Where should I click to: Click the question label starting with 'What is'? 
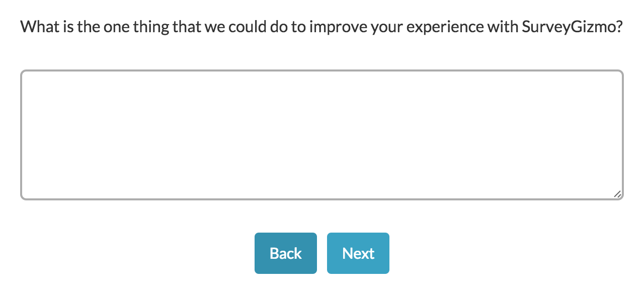(x=322, y=26)
